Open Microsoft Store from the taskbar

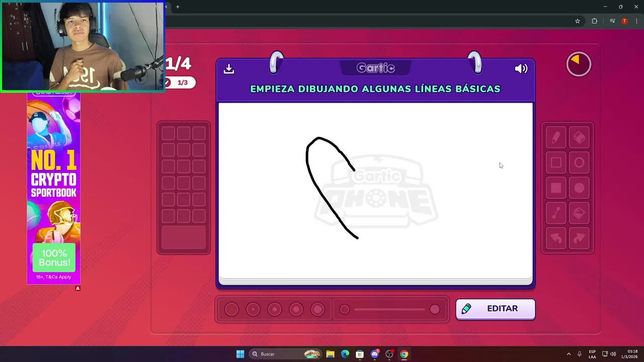(x=360, y=354)
